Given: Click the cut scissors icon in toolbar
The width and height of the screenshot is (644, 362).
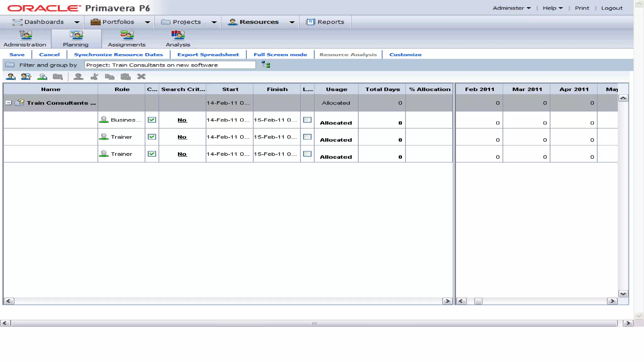Looking at the screenshot, I should (94, 76).
